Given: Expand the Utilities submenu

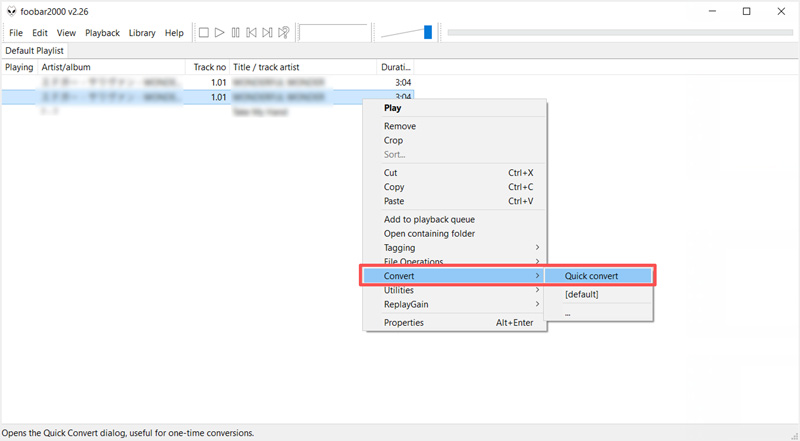Looking at the screenshot, I should click(454, 290).
